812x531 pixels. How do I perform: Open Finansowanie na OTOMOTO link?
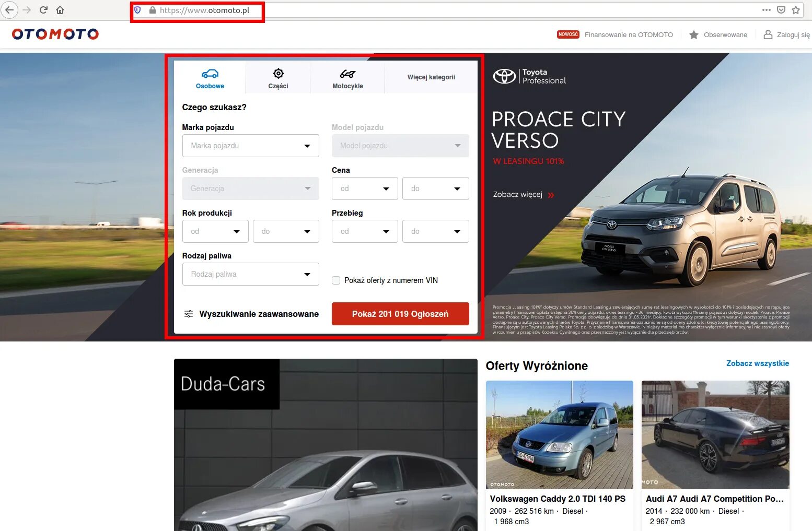(x=629, y=34)
